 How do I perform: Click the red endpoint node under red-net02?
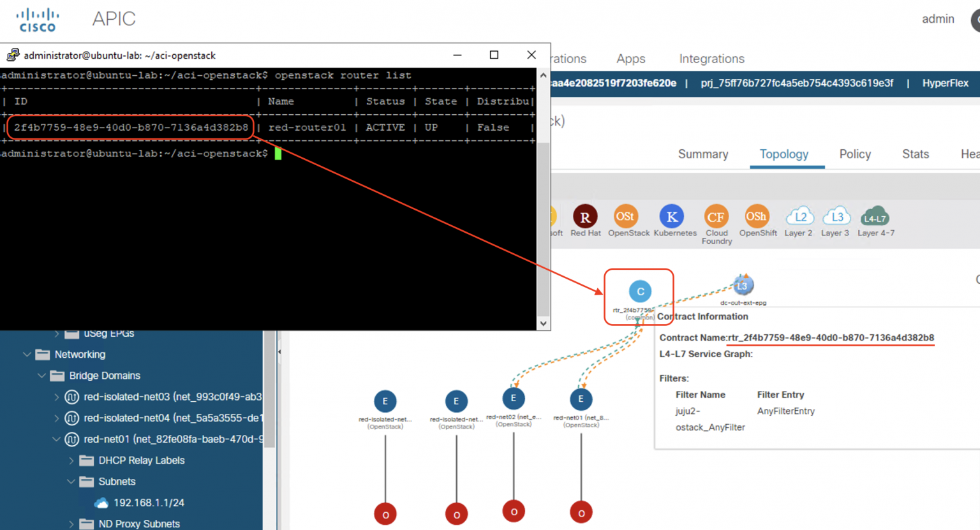pos(514,511)
